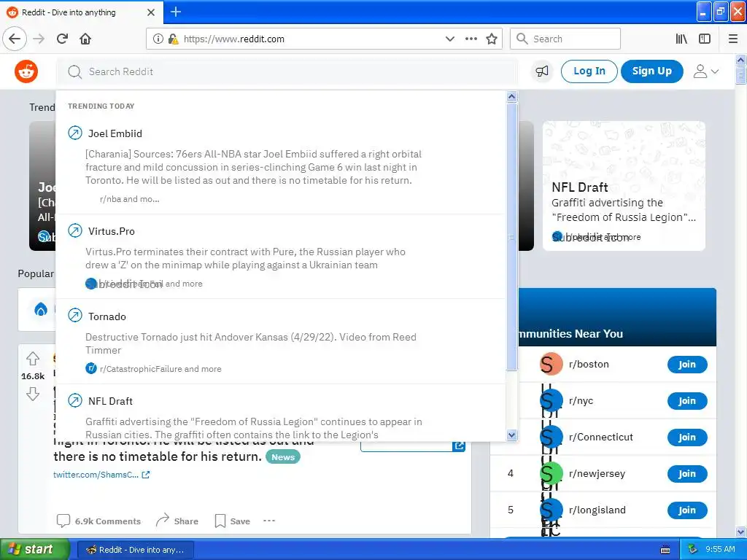This screenshot has height=560, width=747.
Task: Go back with browser back arrow
Action: pos(15,39)
